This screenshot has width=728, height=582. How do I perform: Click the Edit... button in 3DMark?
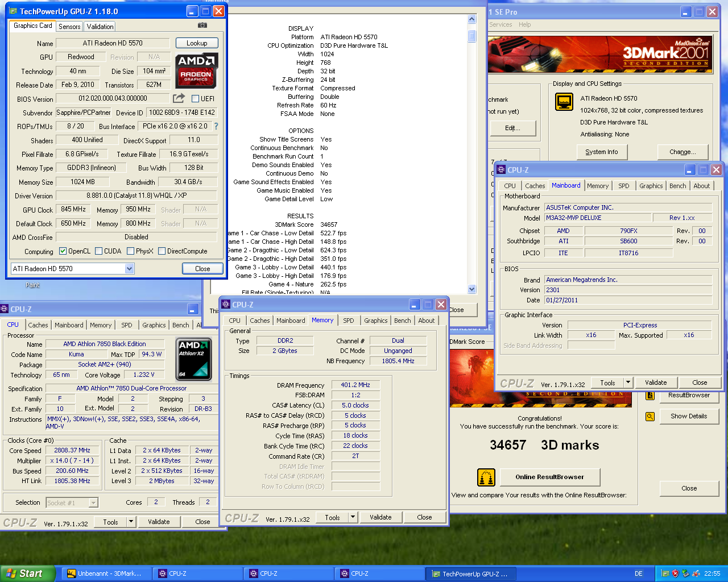512,128
